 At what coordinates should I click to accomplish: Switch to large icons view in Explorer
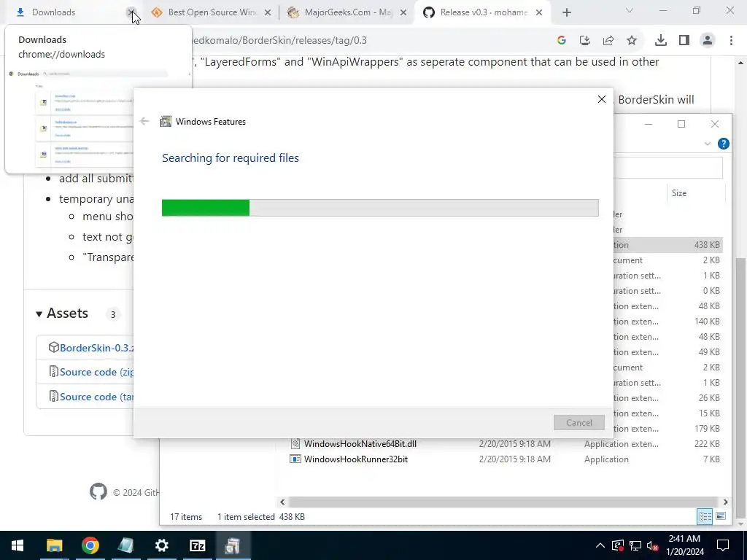721,517
